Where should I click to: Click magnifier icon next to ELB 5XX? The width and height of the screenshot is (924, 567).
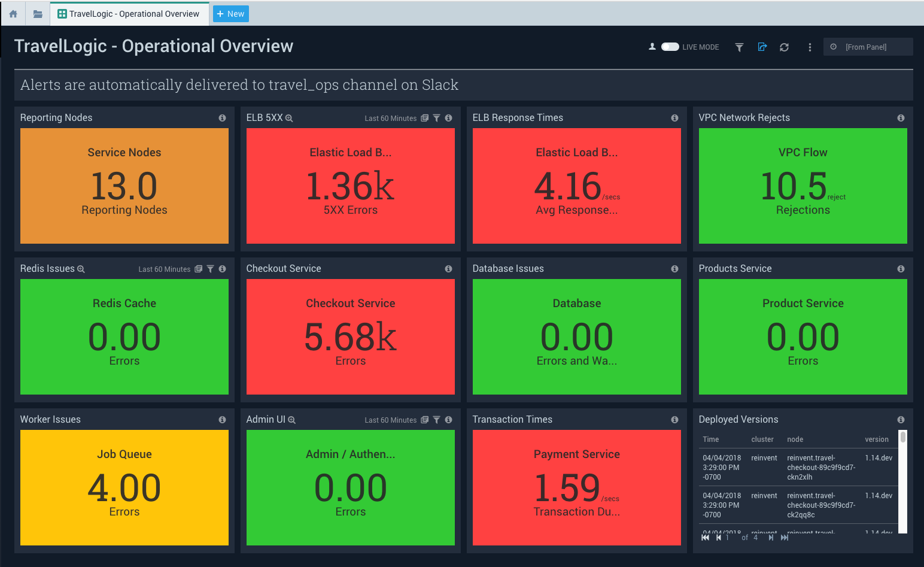289,118
